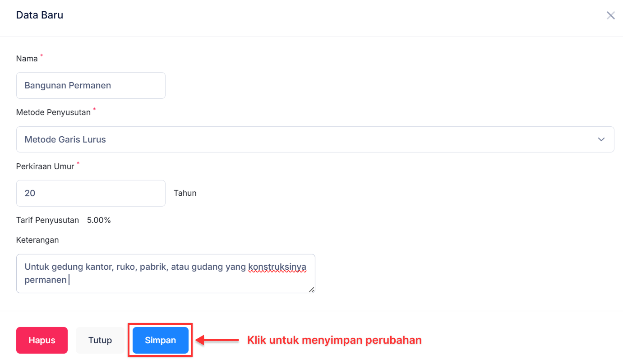
Task: Place cursor in the Keterangan description box
Action: 165,273
